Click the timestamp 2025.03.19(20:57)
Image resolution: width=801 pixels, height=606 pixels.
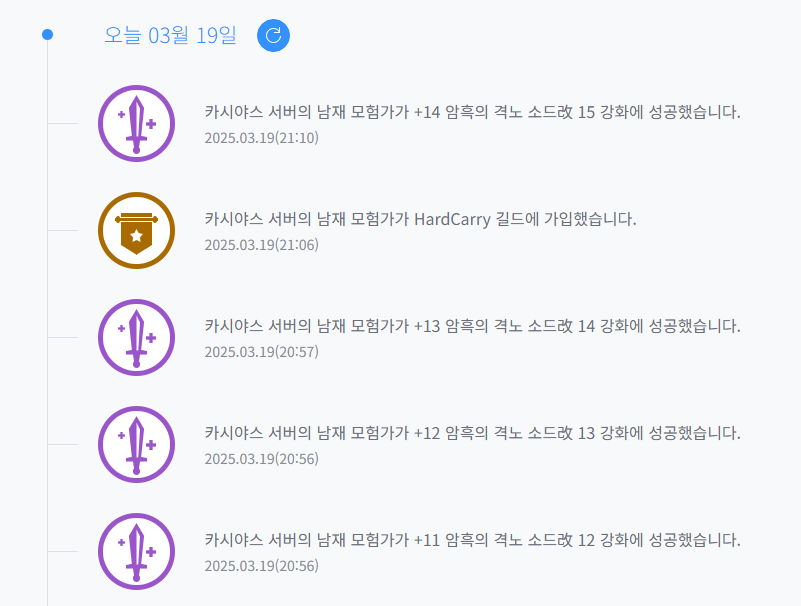click(x=262, y=352)
